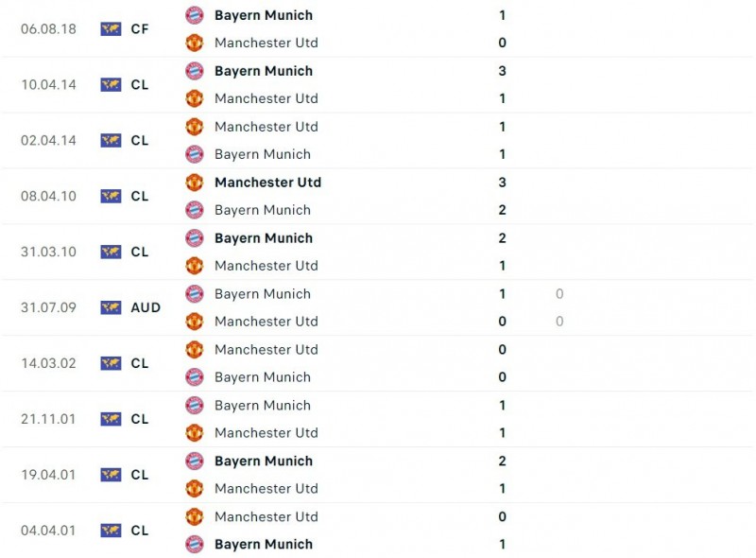Click Manchester Utd crest in 08.04.10 match
The height and width of the screenshot is (558, 756).
[x=194, y=183]
